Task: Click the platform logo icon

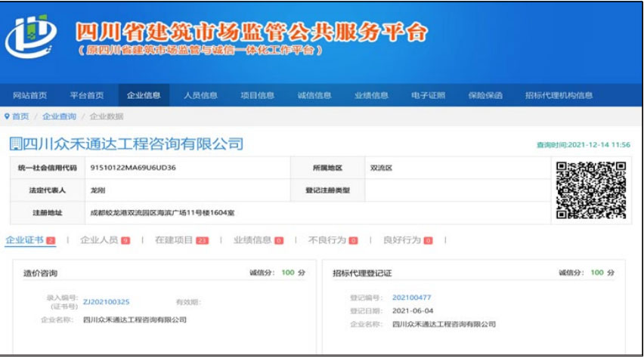Action: click(x=31, y=36)
